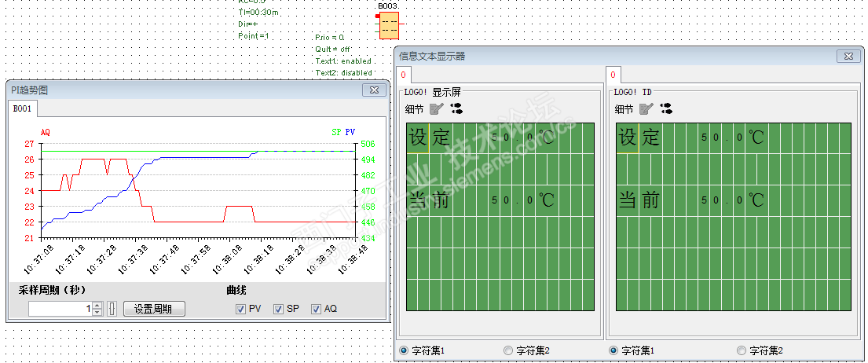Click the edit icon in LOGO! 显示屏 panel
The height and width of the screenshot is (363, 868).
[436, 109]
